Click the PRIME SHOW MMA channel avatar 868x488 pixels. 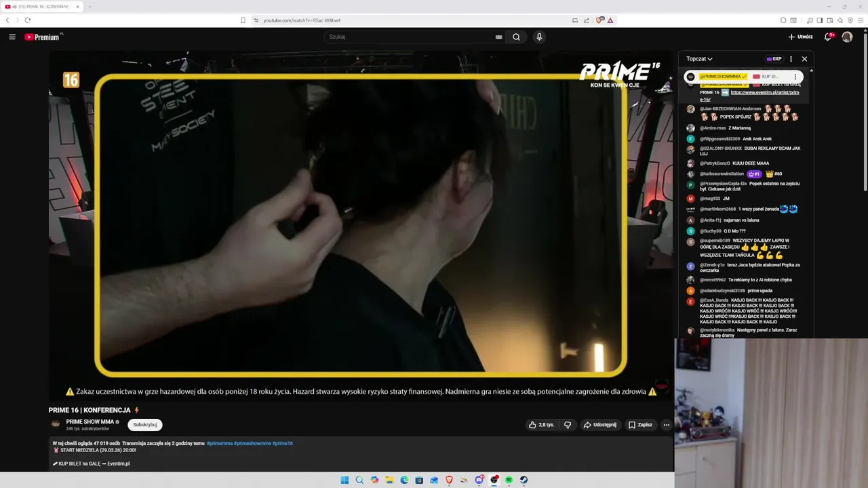56,424
